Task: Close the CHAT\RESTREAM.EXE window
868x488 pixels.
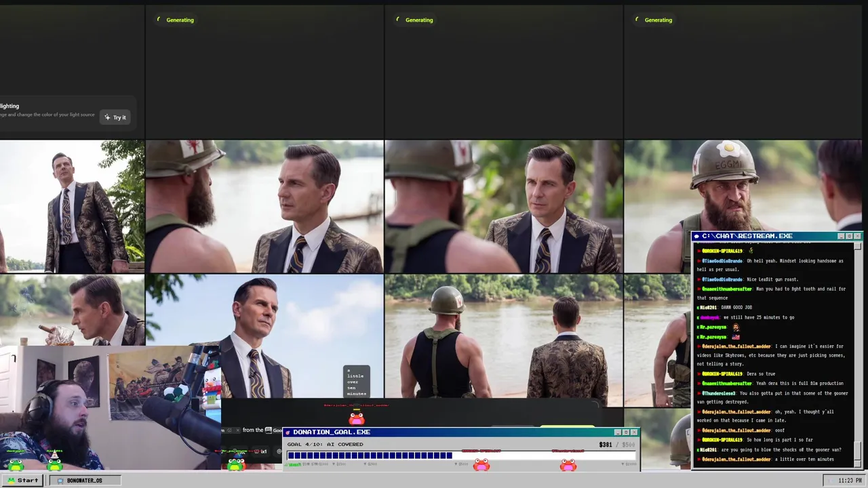Action: click(x=857, y=236)
